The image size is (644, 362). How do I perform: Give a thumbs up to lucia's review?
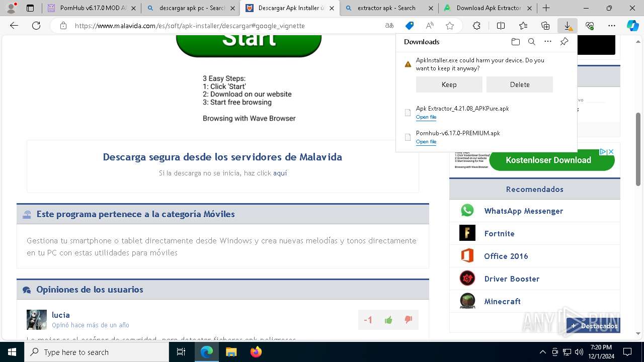(388, 320)
